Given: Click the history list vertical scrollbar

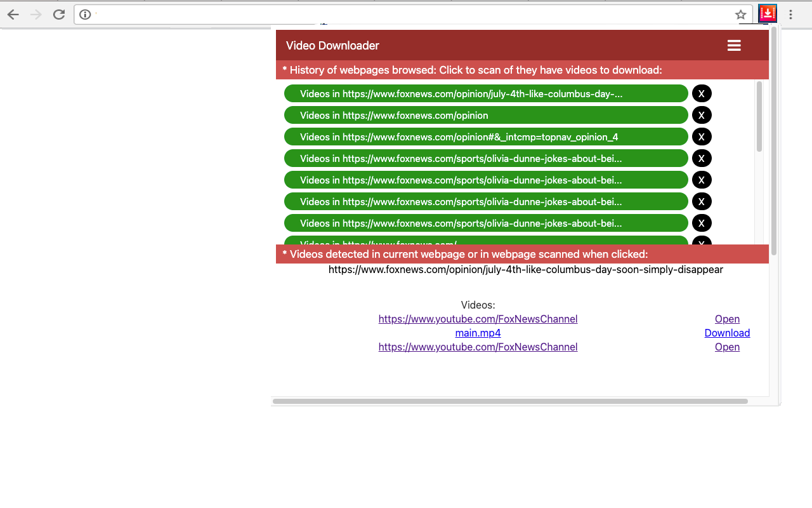Looking at the screenshot, I should 759,116.
